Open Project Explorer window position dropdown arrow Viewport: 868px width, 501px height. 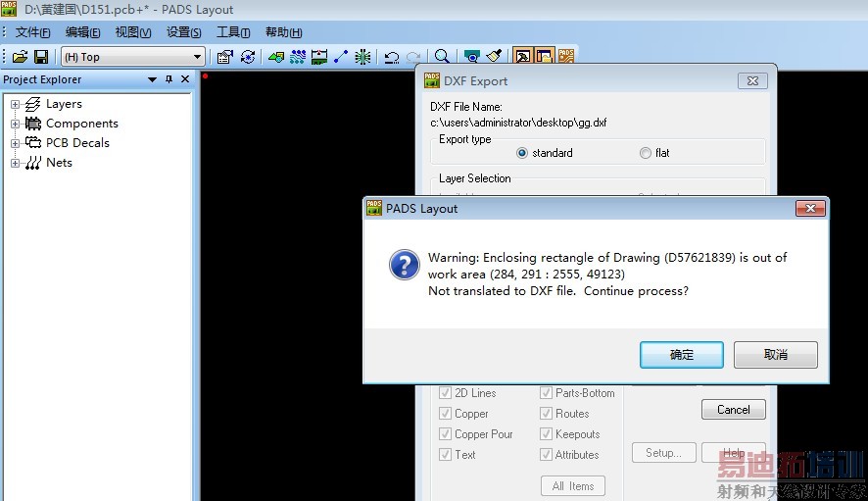(x=152, y=79)
